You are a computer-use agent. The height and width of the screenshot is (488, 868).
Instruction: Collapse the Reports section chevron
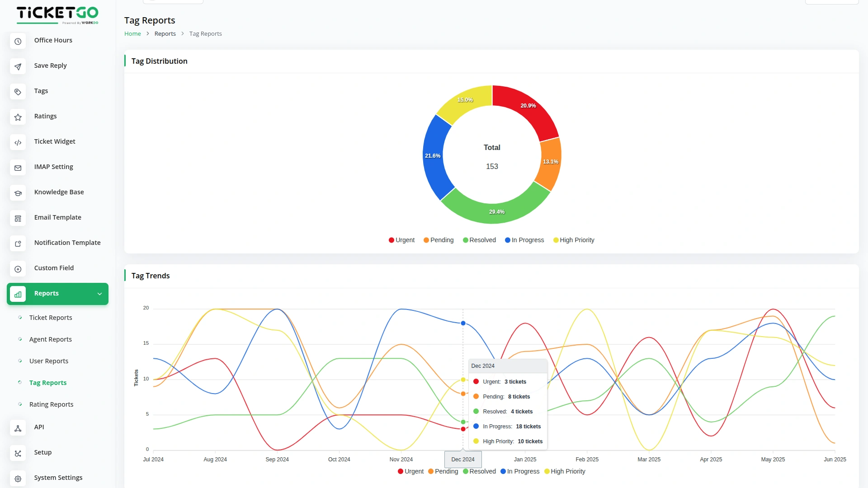pyautogui.click(x=100, y=294)
